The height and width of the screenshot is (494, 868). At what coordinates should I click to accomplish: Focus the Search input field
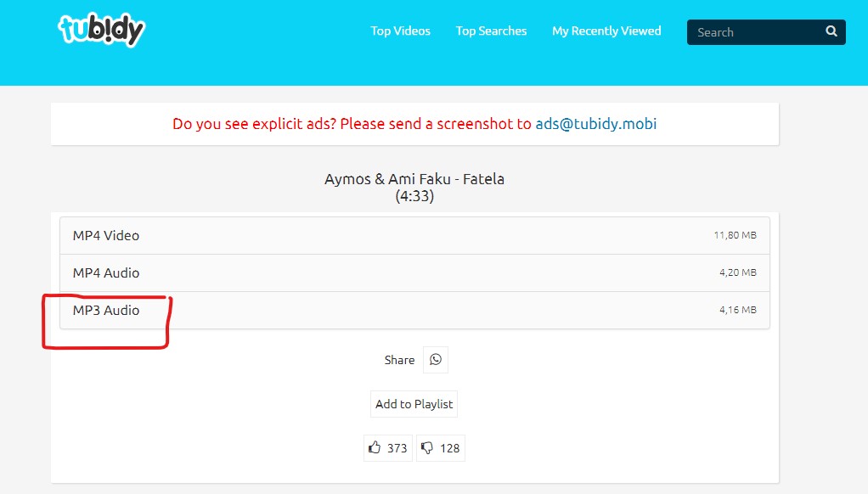coord(756,32)
